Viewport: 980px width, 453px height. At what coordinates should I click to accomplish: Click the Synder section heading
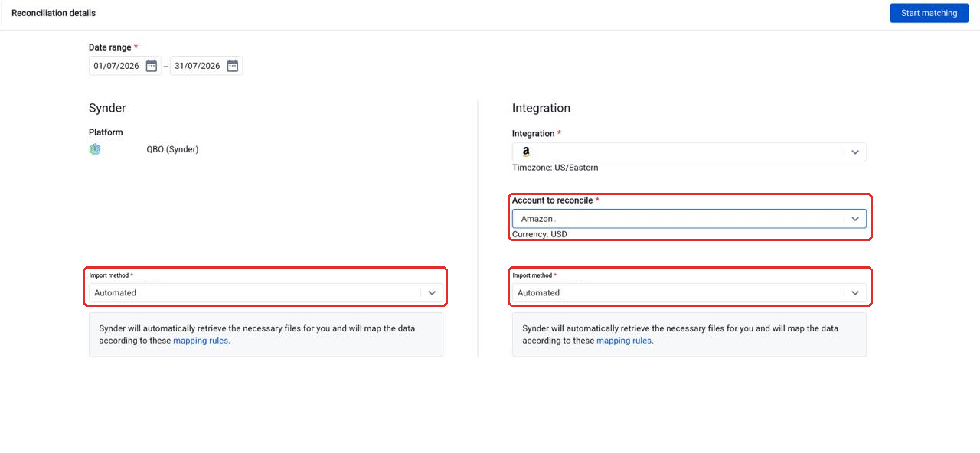107,108
